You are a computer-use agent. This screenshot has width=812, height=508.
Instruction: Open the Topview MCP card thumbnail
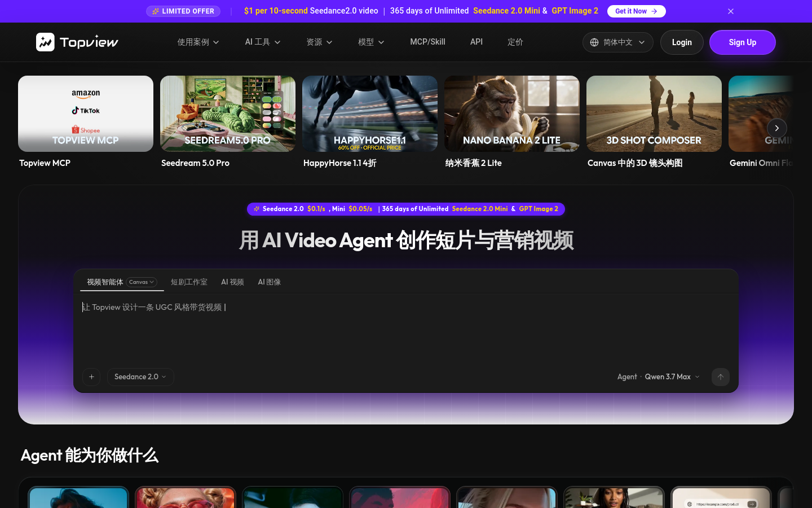[x=86, y=113]
